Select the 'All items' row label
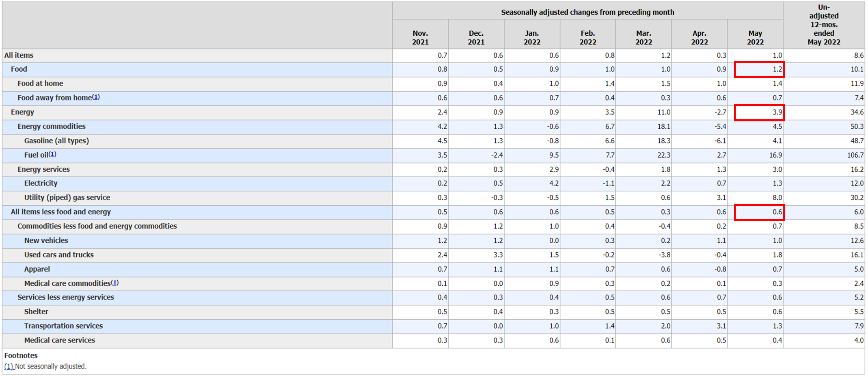This screenshot has height=377, width=868. 19,55
